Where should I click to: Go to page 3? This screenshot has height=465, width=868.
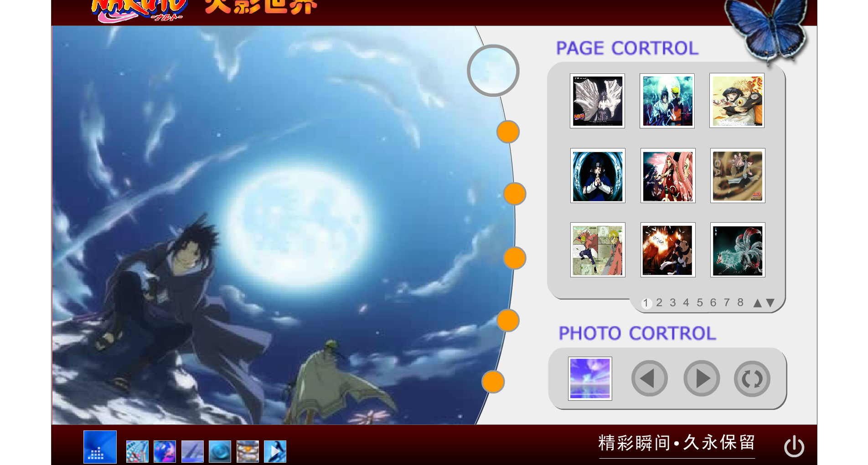[x=672, y=302]
